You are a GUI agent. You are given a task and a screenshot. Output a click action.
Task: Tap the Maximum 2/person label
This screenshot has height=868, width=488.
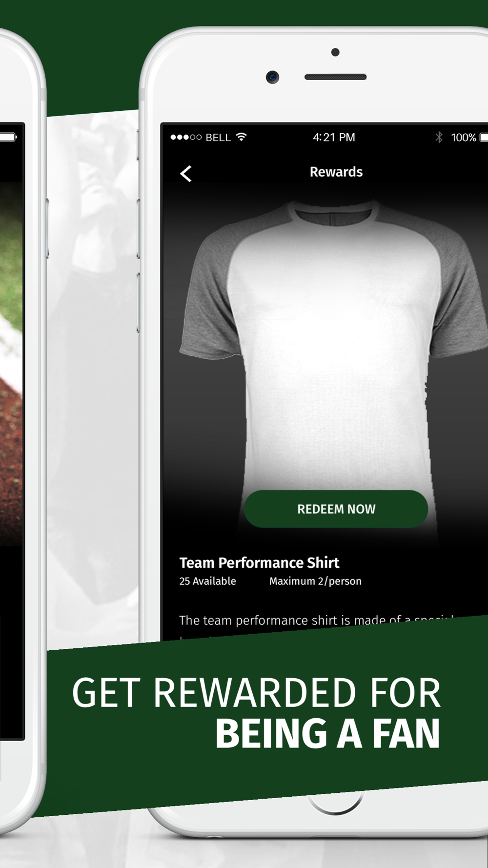315,581
